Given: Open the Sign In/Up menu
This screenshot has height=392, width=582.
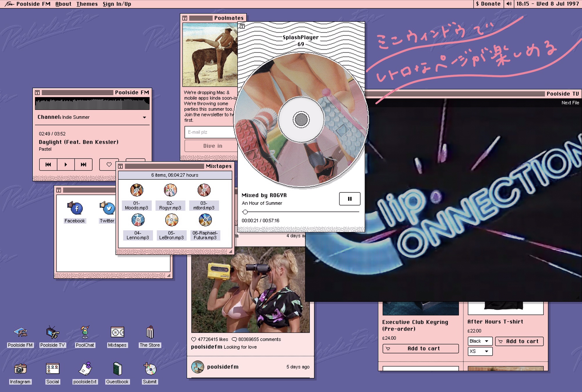Looking at the screenshot, I should coord(117,4).
